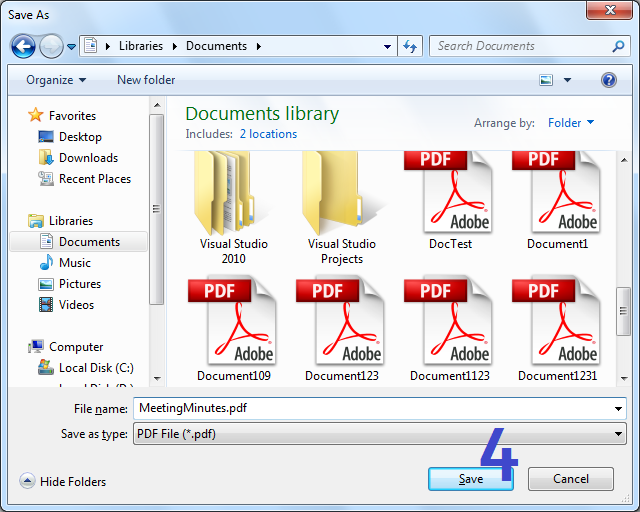Select the Document1231 PDF file
Screen dimensions: 640x512
(x=558, y=329)
